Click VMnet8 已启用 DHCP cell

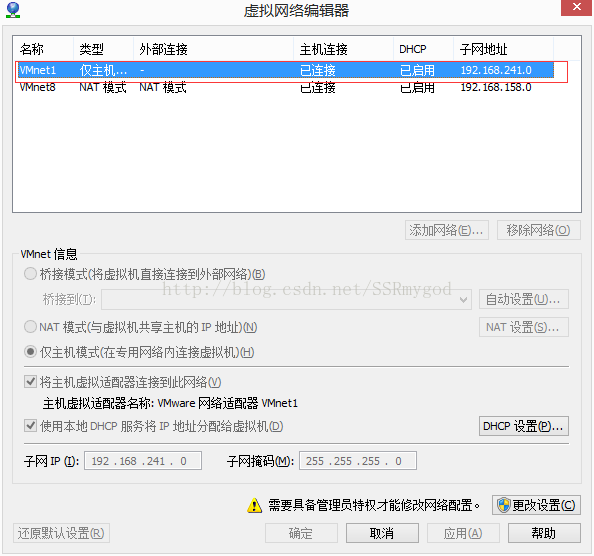tap(417, 87)
